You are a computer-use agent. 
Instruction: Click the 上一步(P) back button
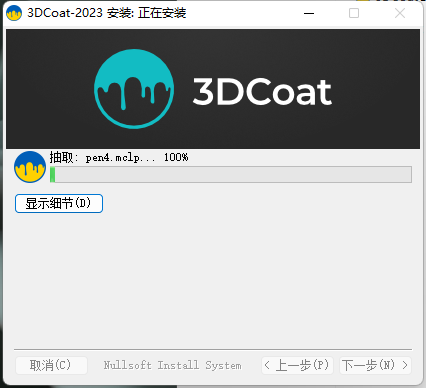(297, 365)
